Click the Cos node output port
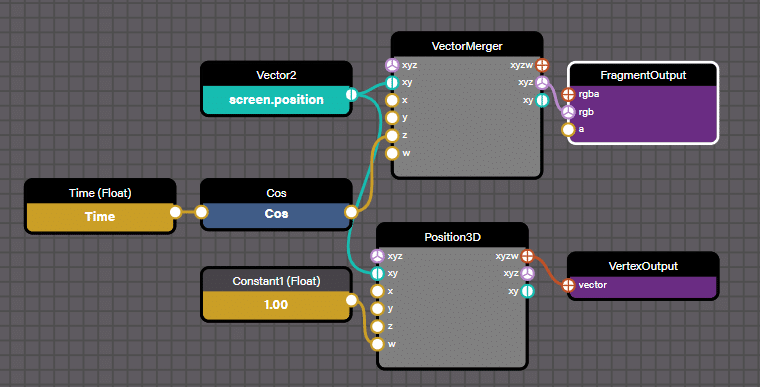 351,212
